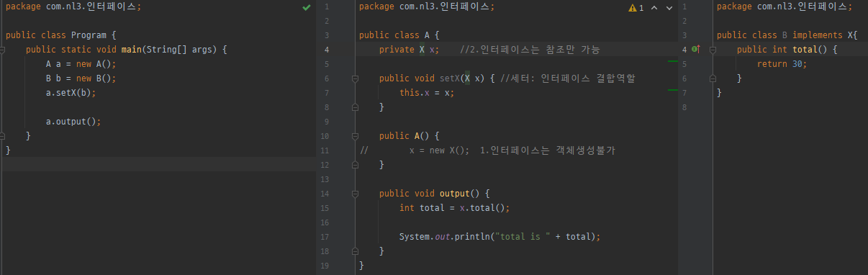The height and width of the screenshot is (275, 868).
Task: Click 'return 30;' statement in class B
Action: pos(782,64)
